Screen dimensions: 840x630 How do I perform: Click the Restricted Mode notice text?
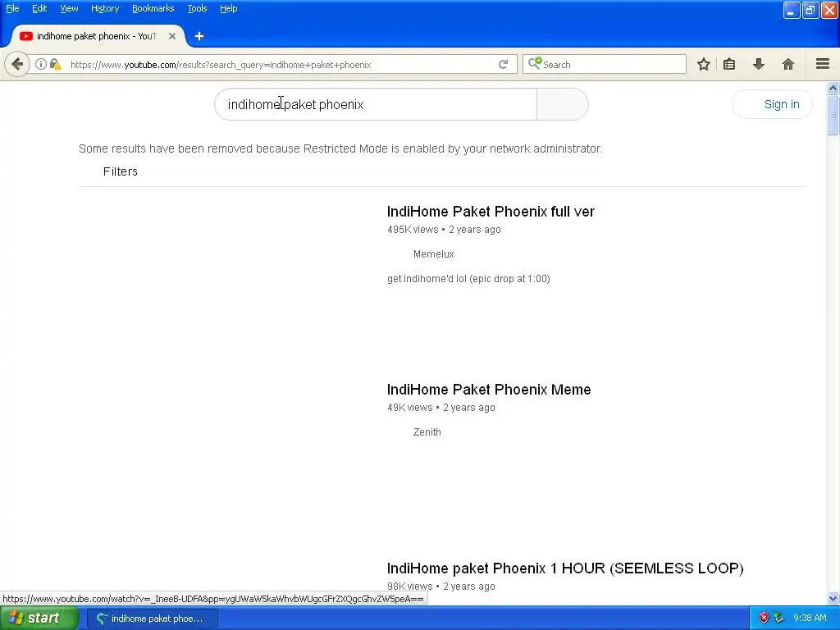tap(340, 148)
